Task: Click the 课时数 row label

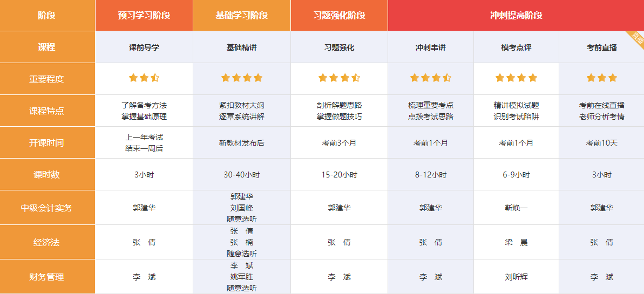Action: [47, 174]
